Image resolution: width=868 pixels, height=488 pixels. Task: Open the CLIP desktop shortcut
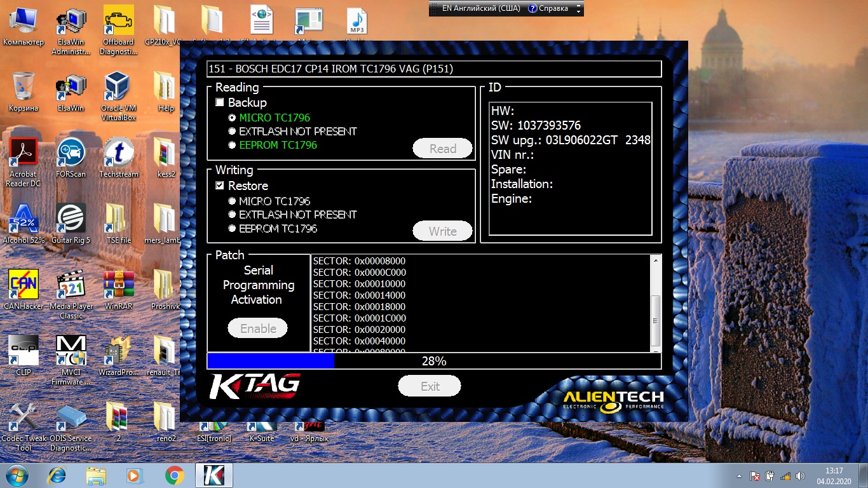click(24, 356)
